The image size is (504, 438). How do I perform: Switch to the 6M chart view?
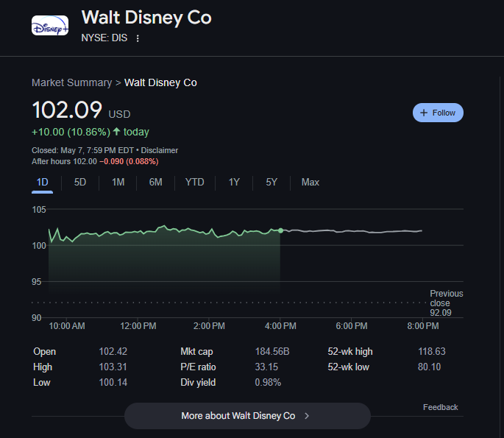pyautogui.click(x=155, y=182)
